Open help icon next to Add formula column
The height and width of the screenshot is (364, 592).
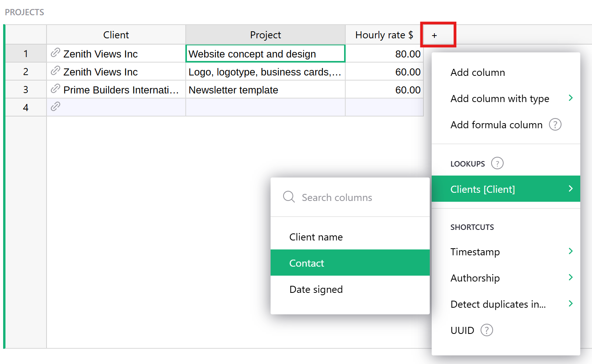click(555, 125)
